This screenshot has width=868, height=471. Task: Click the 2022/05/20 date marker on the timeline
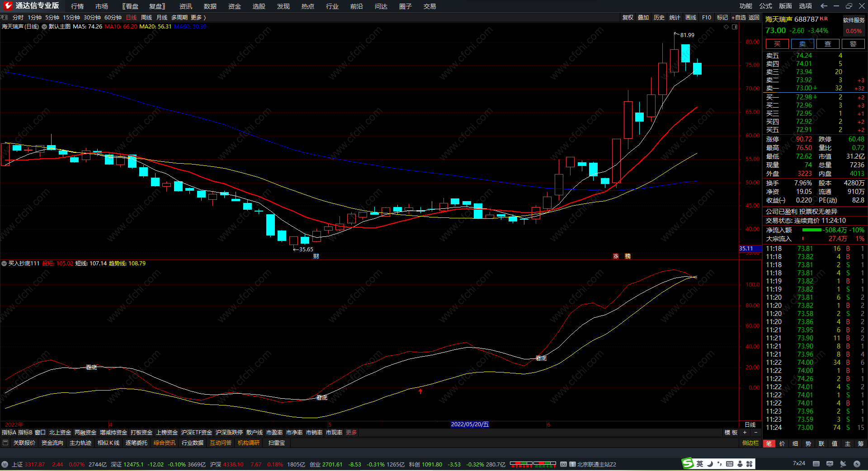[470, 424]
